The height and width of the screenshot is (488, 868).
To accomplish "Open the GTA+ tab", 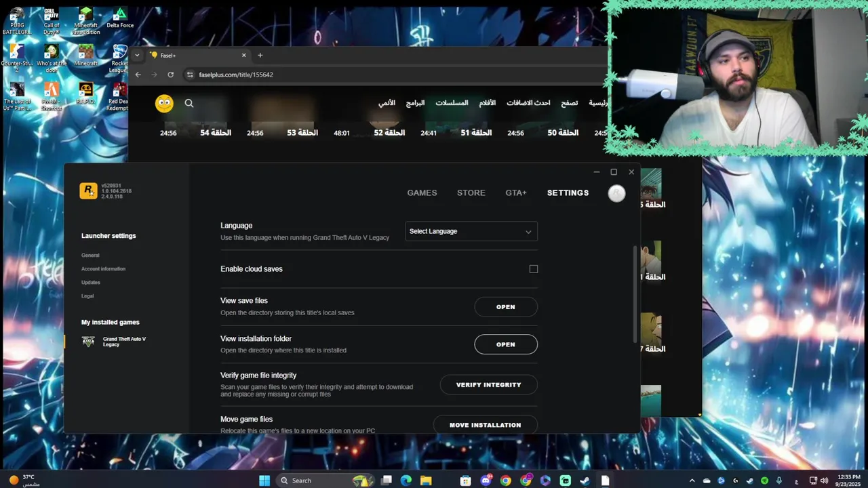I will click(516, 193).
